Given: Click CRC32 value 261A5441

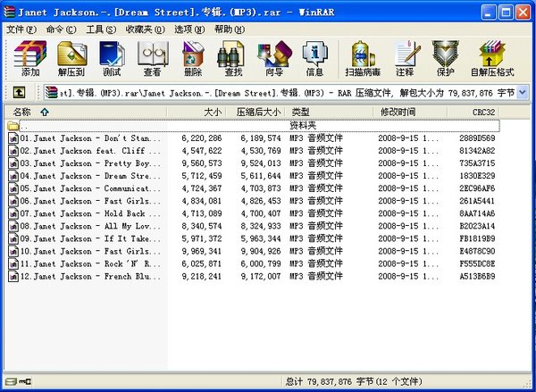Looking at the screenshot, I should tap(477, 201).
